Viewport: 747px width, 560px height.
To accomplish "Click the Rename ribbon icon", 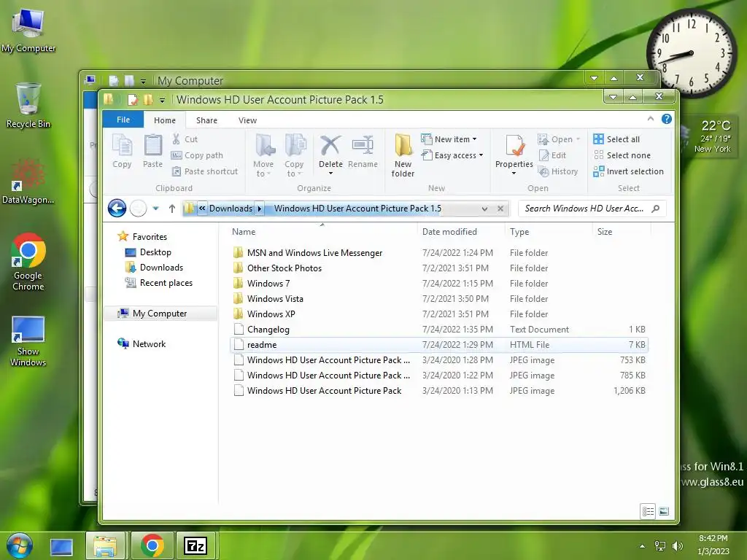I will 363,151.
